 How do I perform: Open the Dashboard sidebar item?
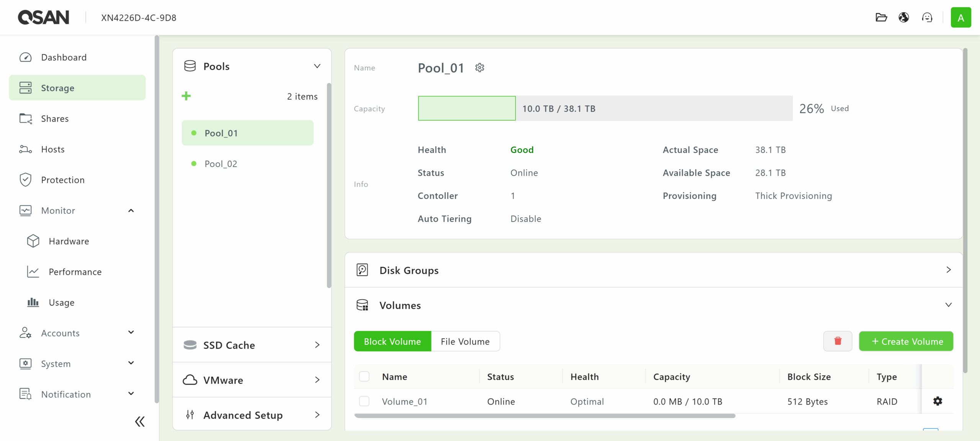point(64,57)
